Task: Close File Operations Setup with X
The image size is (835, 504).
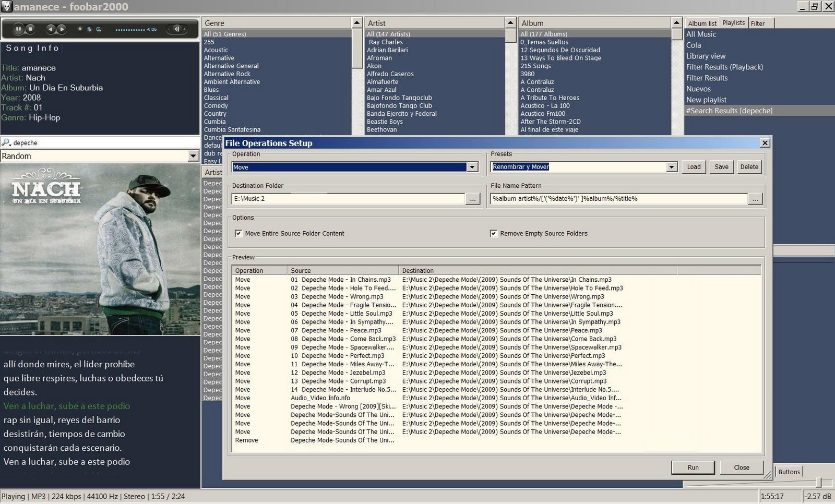Action: pos(765,143)
